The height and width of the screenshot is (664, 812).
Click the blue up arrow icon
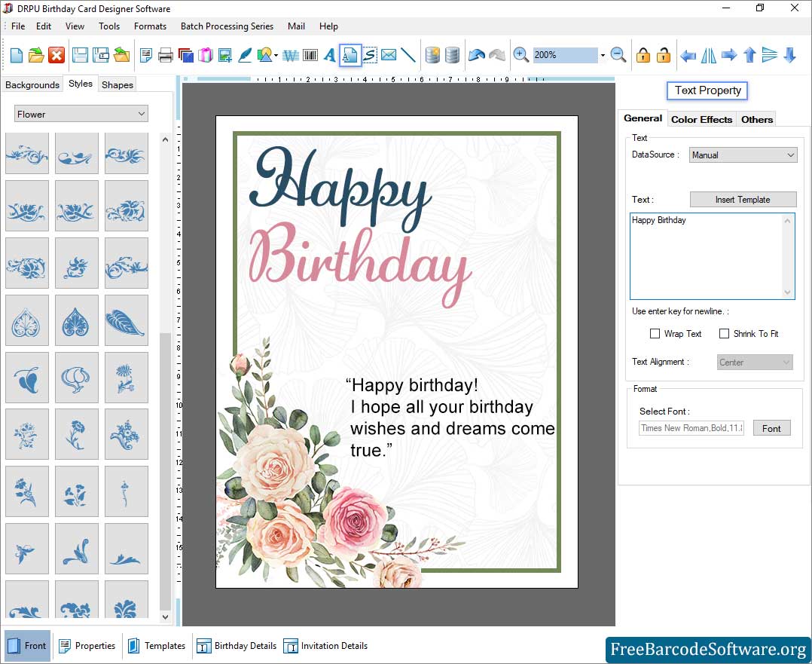(x=749, y=55)
